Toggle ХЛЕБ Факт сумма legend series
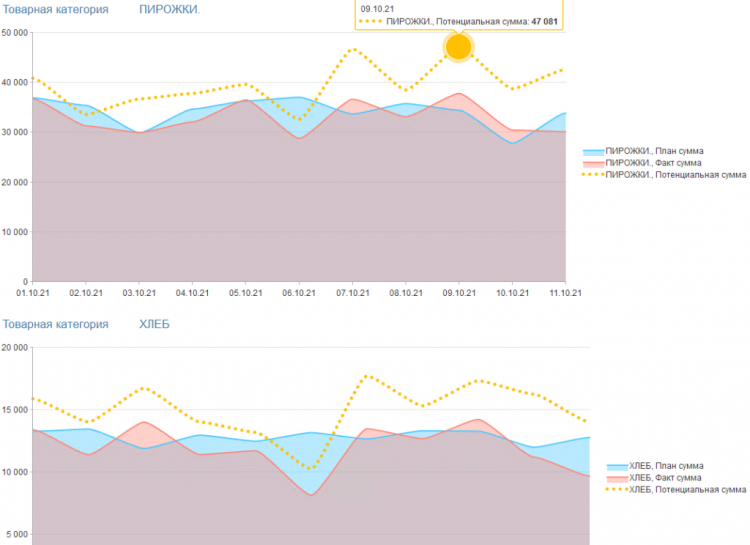This screenshot has height=545, width=750. (x=654, y=478)
